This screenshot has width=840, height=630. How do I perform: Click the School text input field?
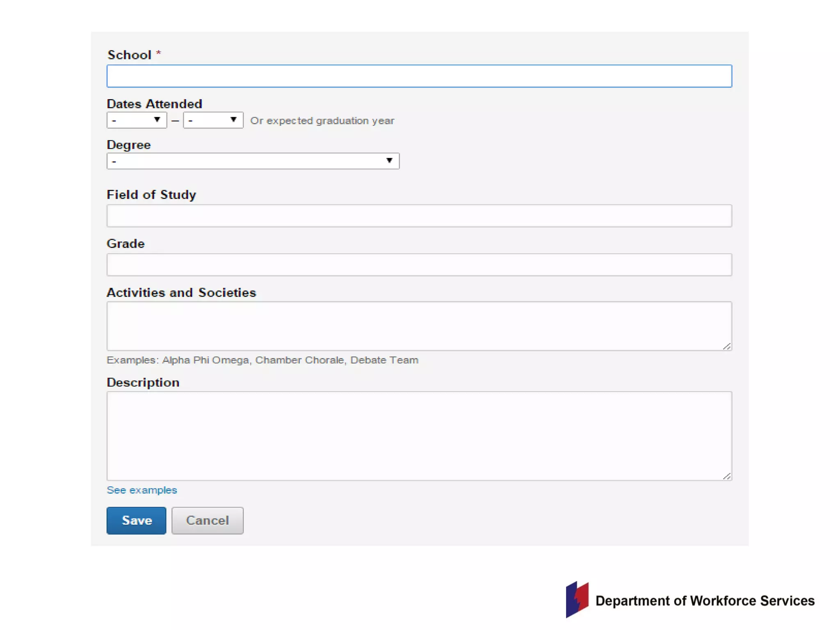point(419,76)
